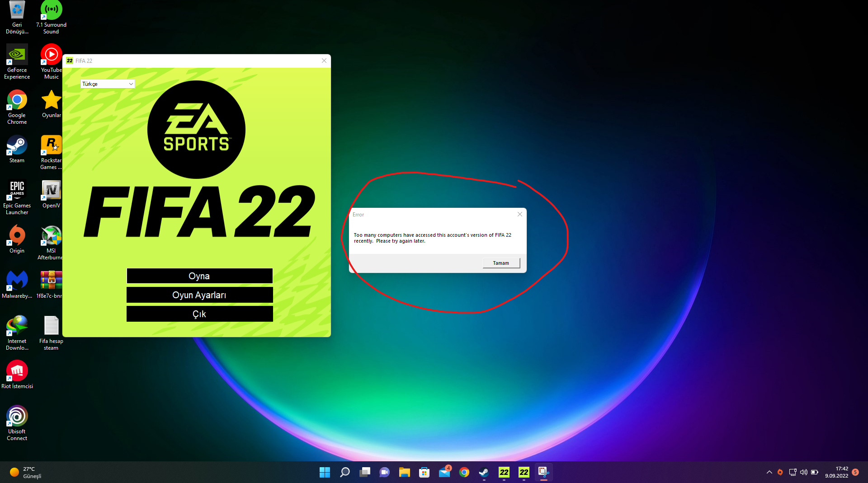This screenshot has width=868, height=483.
Task: Select the Riot İstemcisi desktop icon
Action: point(17,375)
